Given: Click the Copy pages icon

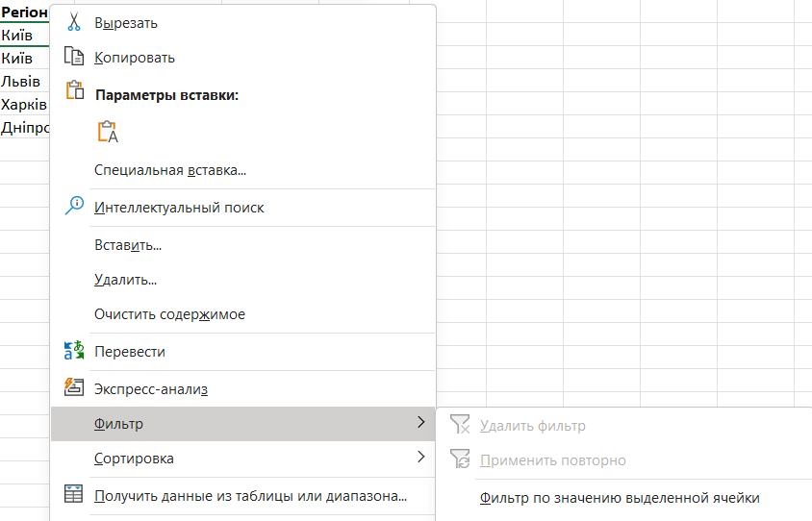Looking at the screenshot, I should click(74, 57).
